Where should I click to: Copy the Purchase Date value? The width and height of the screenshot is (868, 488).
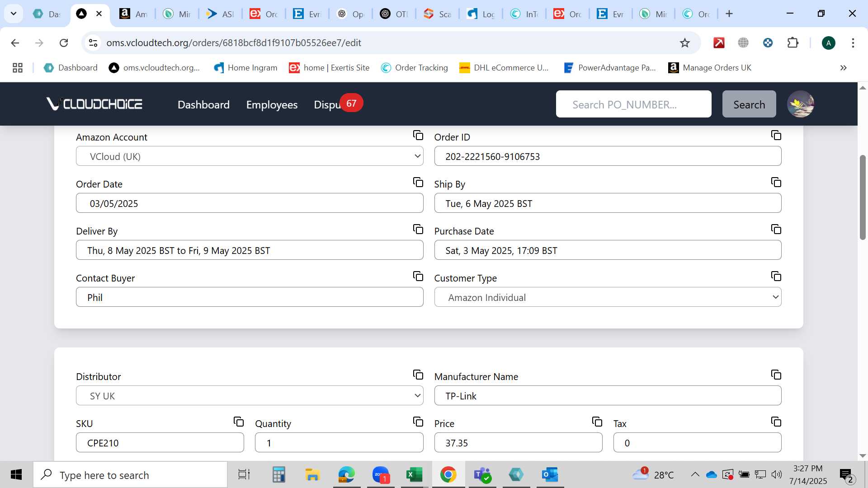pyautogui.click(x=776, y=230)
